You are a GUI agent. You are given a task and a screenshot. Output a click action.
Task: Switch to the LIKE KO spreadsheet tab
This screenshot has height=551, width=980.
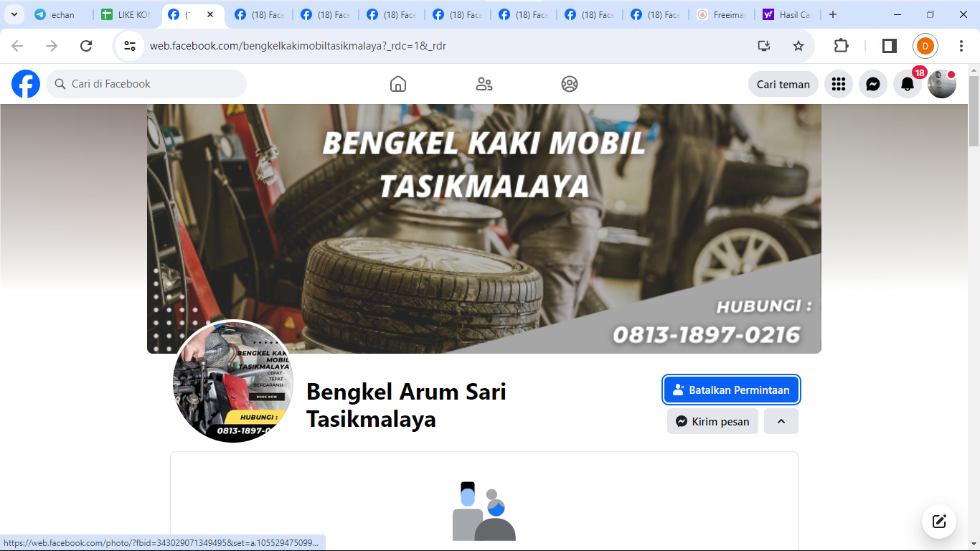(x=126, y=14)
